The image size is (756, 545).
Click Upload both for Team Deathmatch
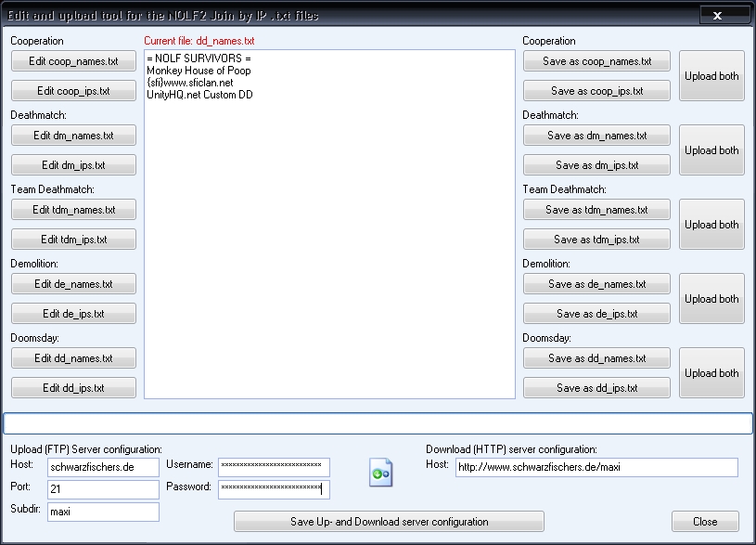coord(711,225)
